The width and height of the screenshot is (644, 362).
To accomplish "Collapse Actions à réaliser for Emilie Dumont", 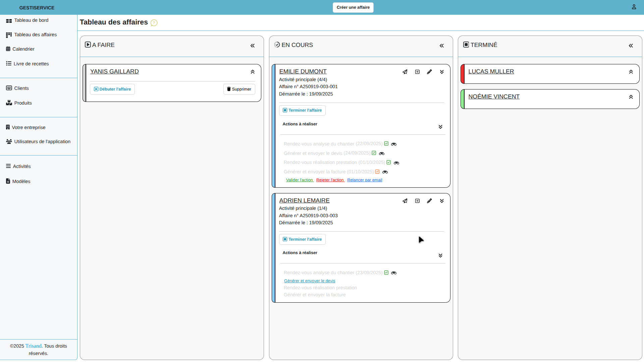I will click(440, 127).
